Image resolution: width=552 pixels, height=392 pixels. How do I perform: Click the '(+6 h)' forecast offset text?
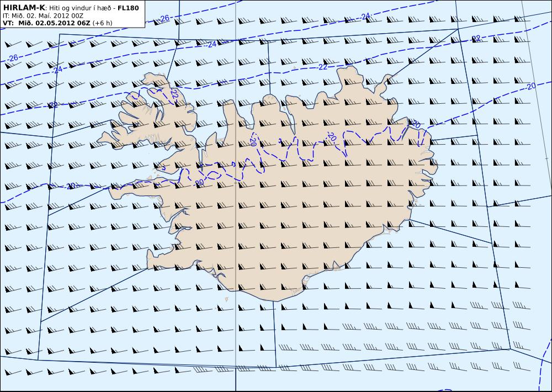tap(102, 23)
